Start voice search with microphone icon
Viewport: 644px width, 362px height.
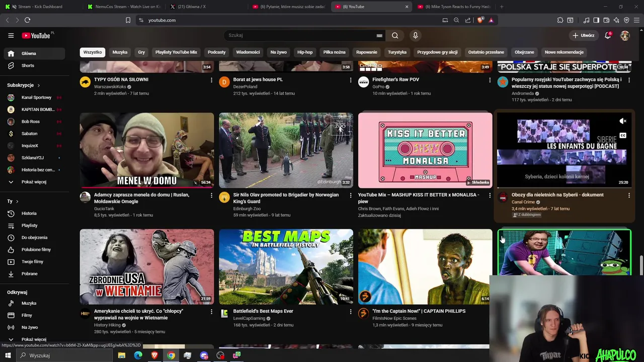click(x=415, y=35)
